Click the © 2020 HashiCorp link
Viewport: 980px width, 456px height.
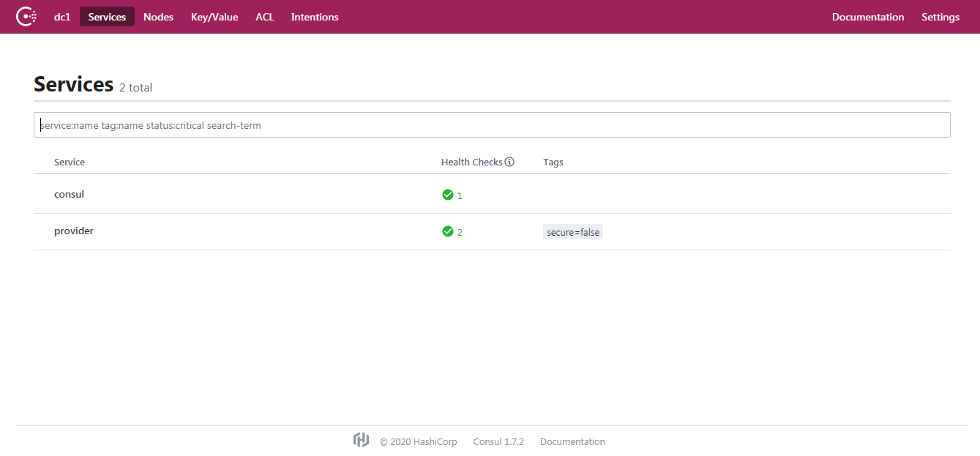click(x=419, y=441)
